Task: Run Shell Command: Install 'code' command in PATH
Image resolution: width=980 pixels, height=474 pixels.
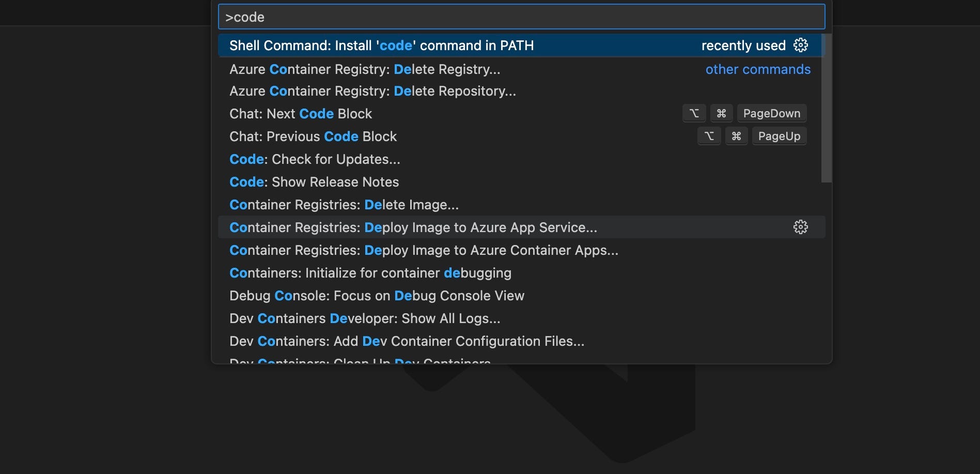Action: [x=381, y=45]
